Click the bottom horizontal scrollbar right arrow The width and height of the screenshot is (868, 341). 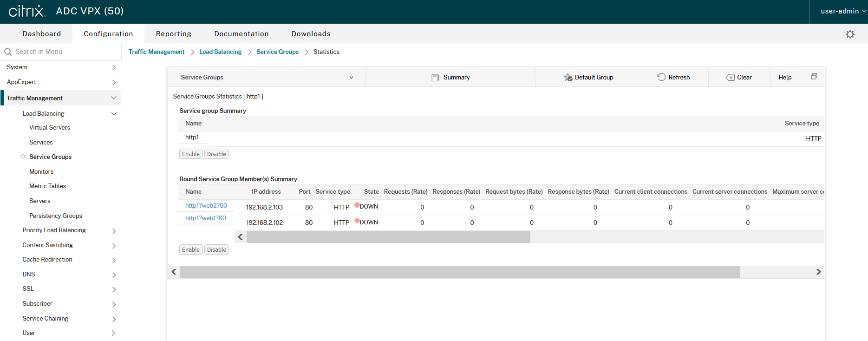(818, 272)
